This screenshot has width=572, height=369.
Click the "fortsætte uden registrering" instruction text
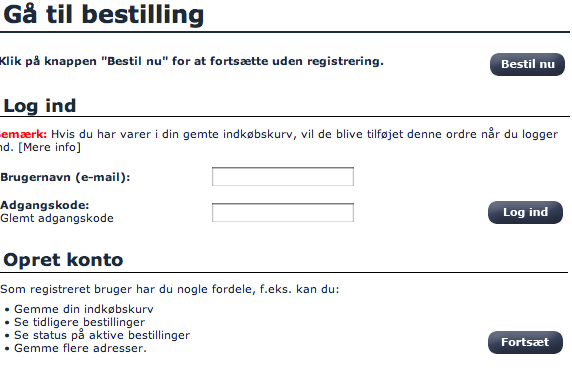[x=192, y=61]
